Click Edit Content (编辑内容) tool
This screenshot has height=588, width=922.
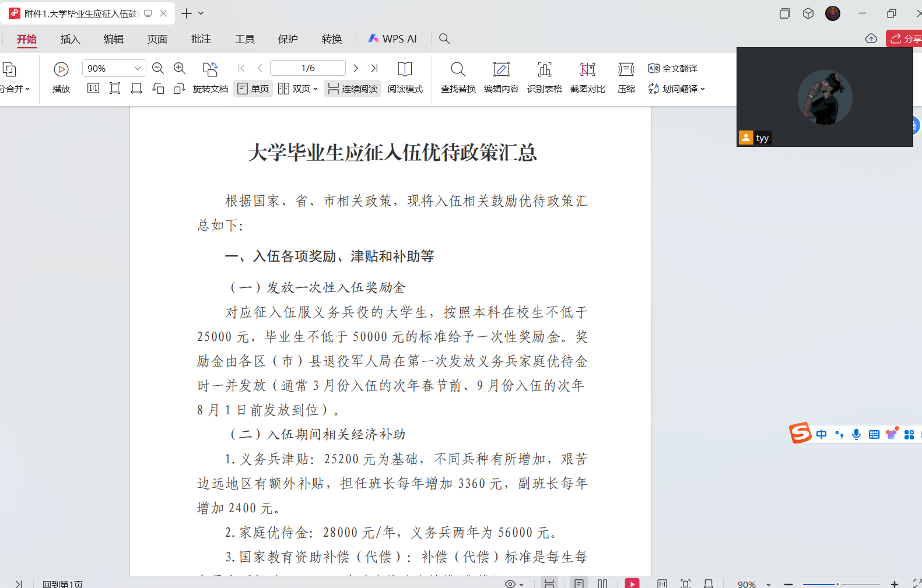(501, 77)
